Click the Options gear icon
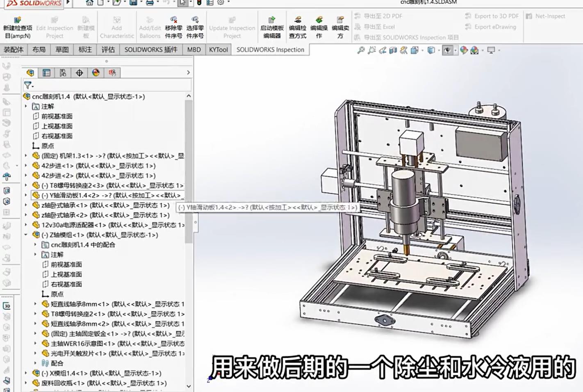 (x=221, y=2)
